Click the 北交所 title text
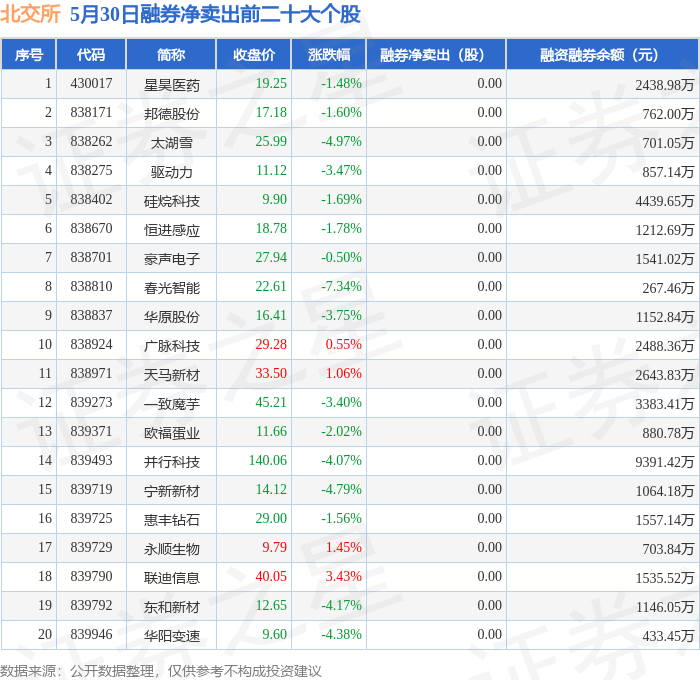Viewport: 700px width, 680px height. [x=30, y=14]
